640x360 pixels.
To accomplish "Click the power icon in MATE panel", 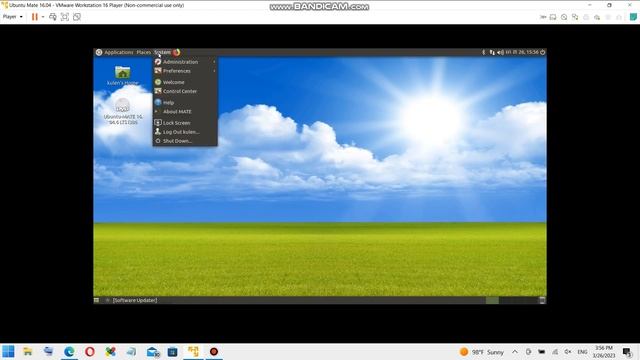I will click(x=542, y=52).
